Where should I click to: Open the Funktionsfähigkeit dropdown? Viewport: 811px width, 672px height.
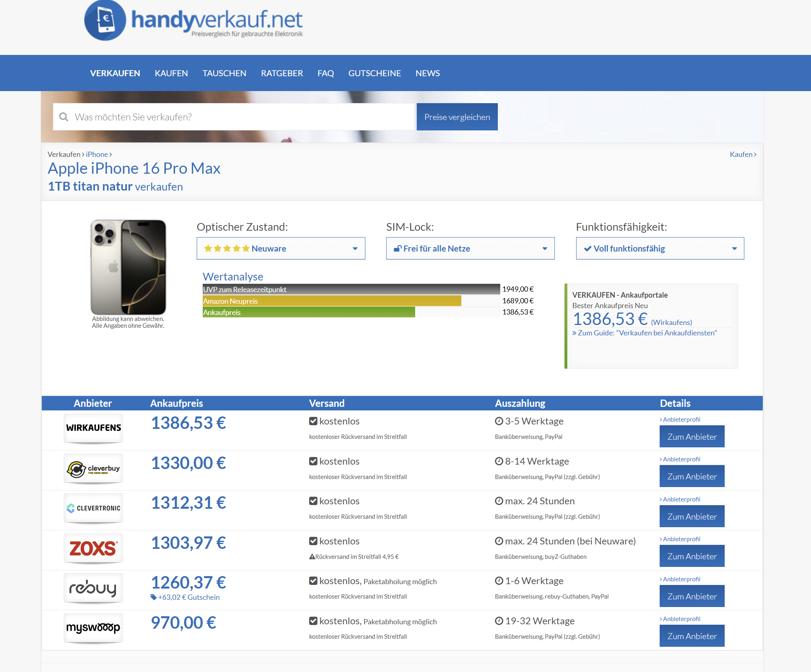[660, 248]
